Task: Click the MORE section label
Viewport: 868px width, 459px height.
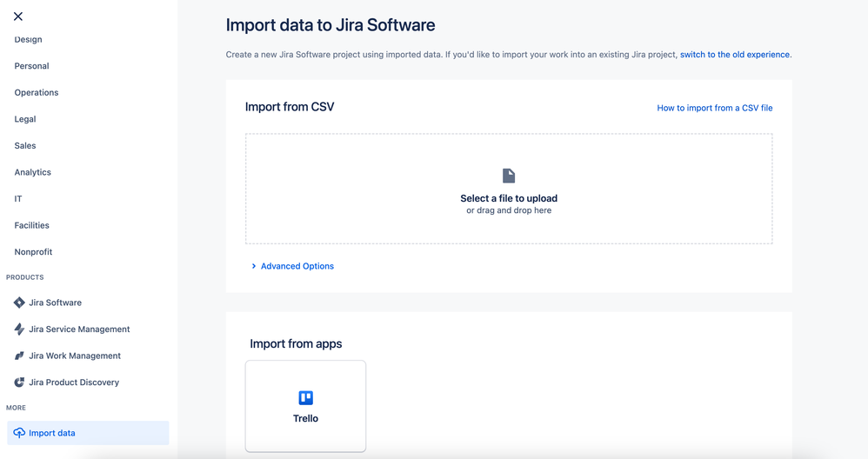Action: click(x=16, y=408)
